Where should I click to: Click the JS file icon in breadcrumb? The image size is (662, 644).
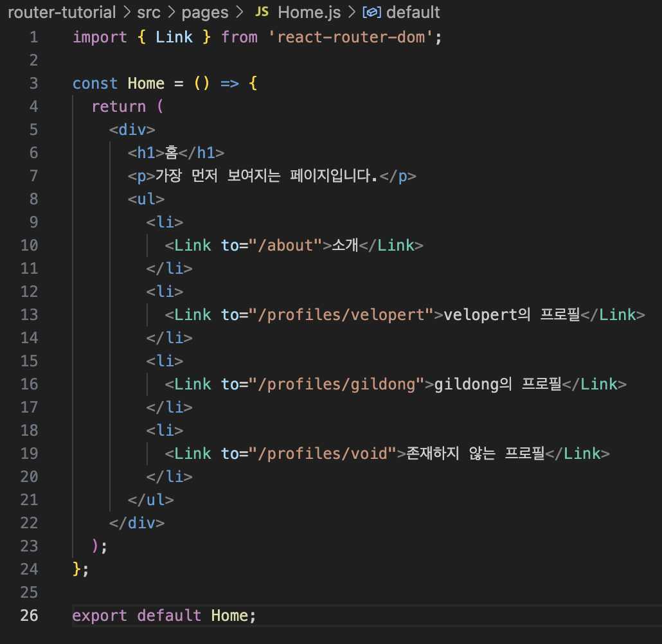point(262,12)
